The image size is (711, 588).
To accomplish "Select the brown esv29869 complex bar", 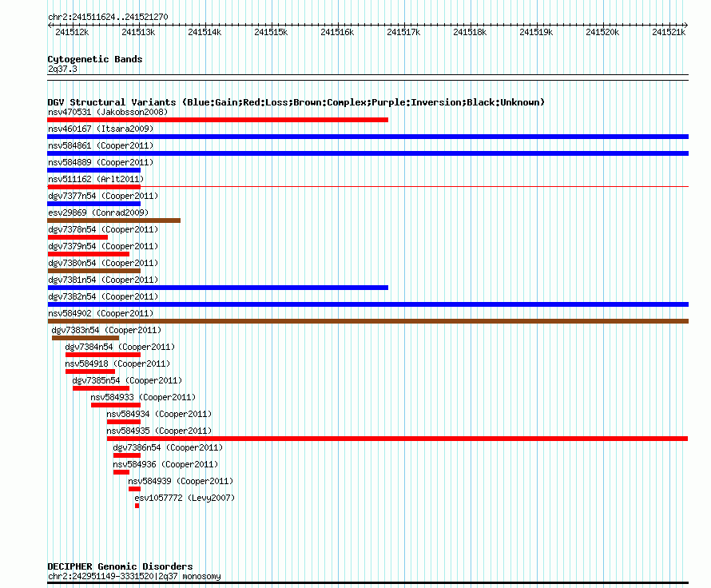I will click(x=113, y=220).
